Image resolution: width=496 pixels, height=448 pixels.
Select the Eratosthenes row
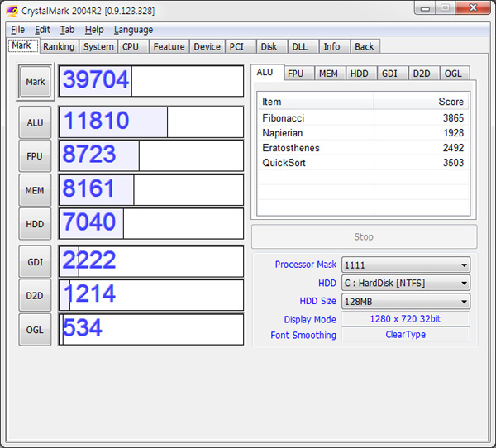pyautogui.click(x=363, y=148)
